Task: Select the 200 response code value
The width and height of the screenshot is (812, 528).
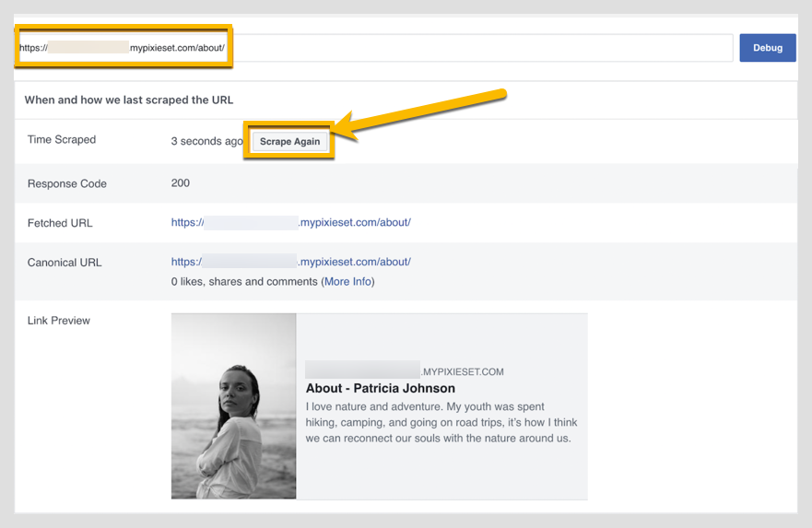Action: coord(181,183)
